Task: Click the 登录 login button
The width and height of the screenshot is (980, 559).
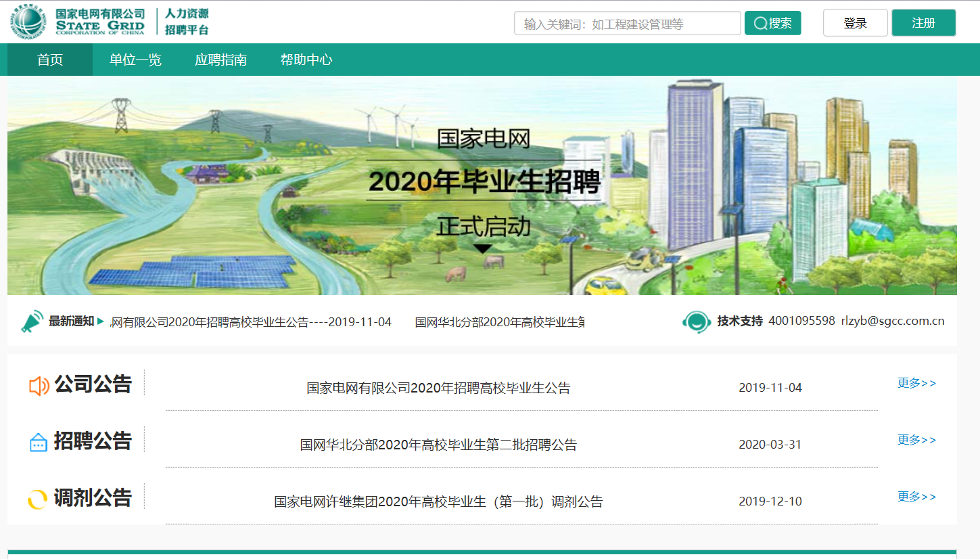Action: click(x=856, y=23)
